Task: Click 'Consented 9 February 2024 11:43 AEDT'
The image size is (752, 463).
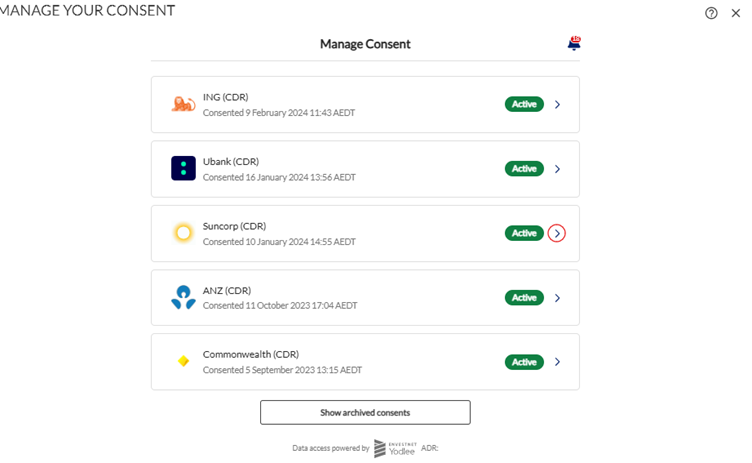Action: tap(279, 113)
